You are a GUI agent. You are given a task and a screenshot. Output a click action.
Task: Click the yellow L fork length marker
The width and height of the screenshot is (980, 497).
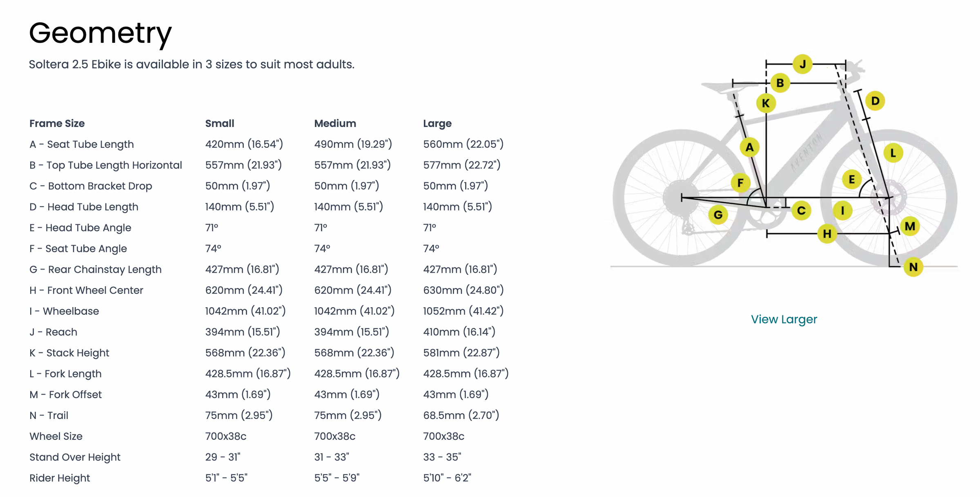coord(893,153)
